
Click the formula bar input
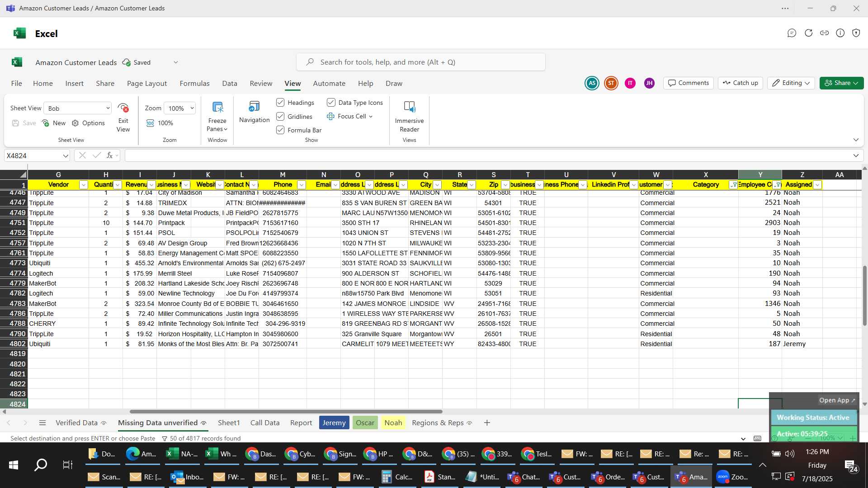(488, 156)
